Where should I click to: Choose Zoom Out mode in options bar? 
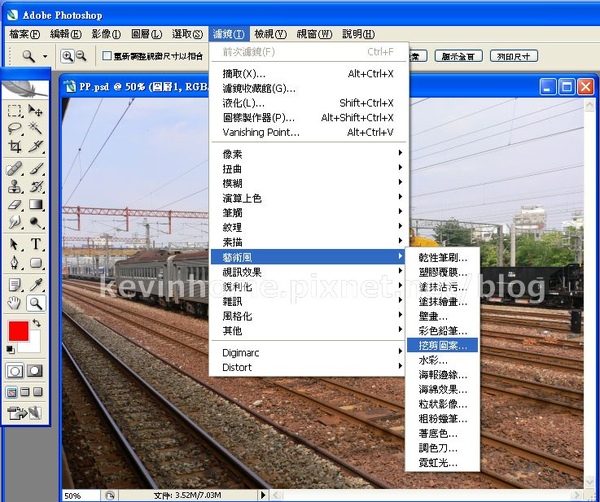81,56
